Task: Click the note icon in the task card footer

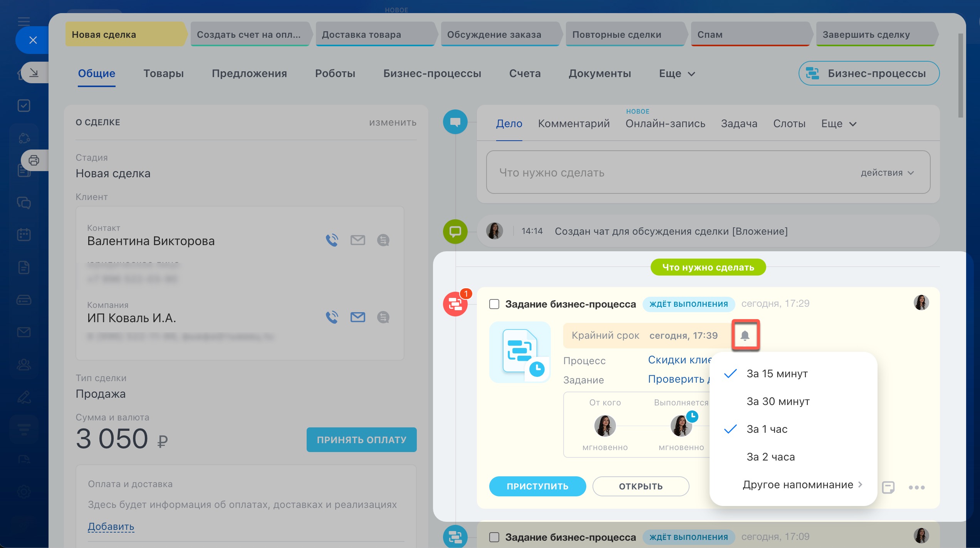Action: click(888, 487)
